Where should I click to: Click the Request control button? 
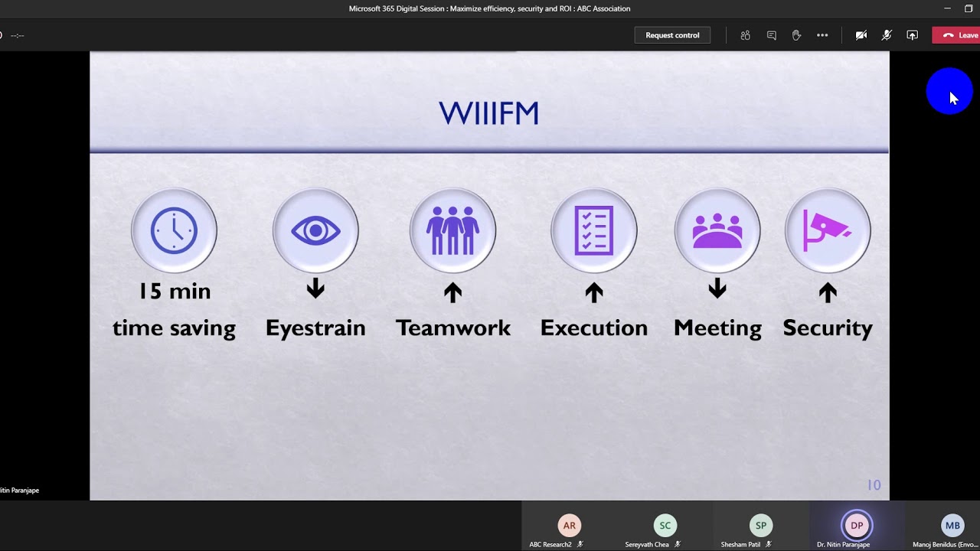point(672,35)
